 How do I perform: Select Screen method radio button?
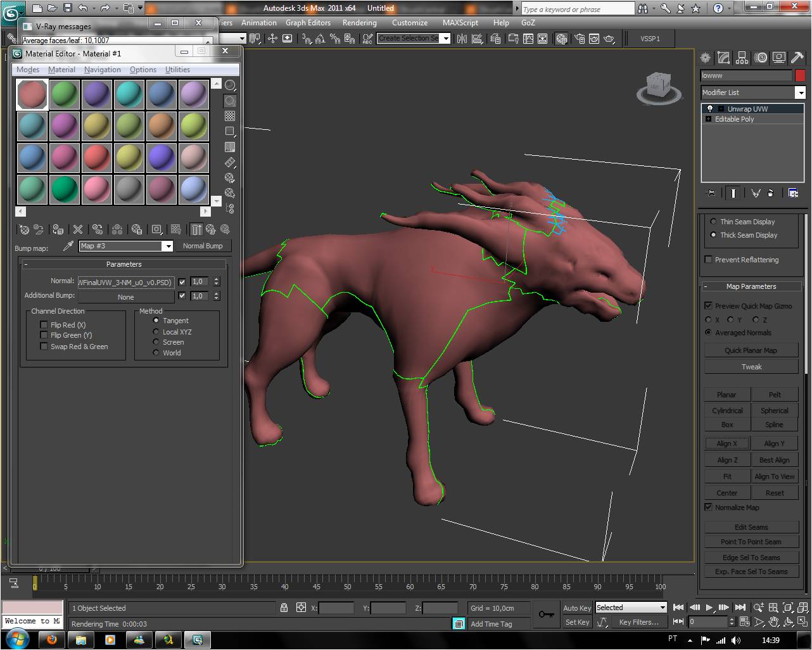(156, 342)
